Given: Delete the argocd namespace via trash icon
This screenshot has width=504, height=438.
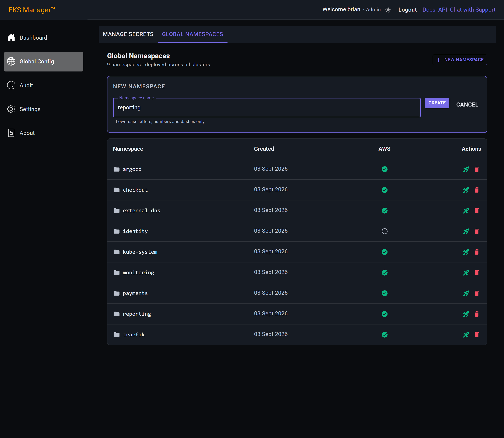Looking at the screenshot, I should pos(476,169).
